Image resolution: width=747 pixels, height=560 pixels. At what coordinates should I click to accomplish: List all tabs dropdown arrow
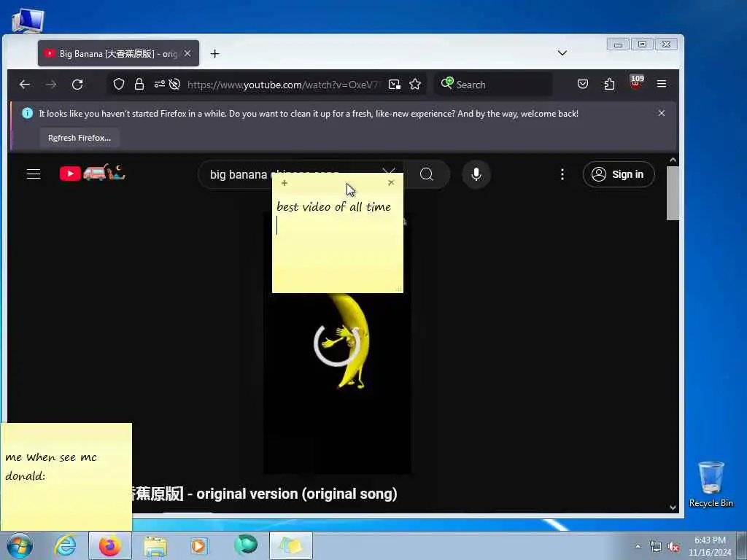(562, 52)
